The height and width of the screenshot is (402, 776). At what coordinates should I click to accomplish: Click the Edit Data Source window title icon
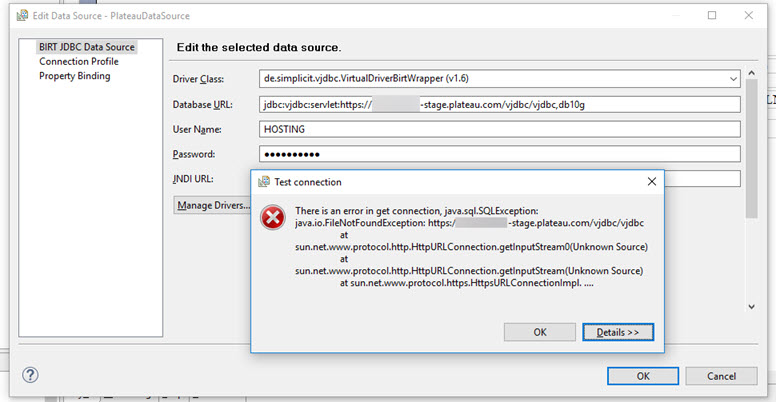[22, 15]
